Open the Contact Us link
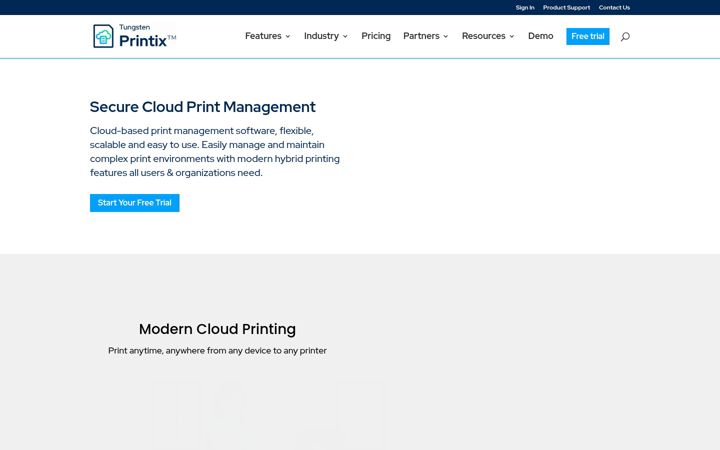The image size is (720, 450). 614,7
